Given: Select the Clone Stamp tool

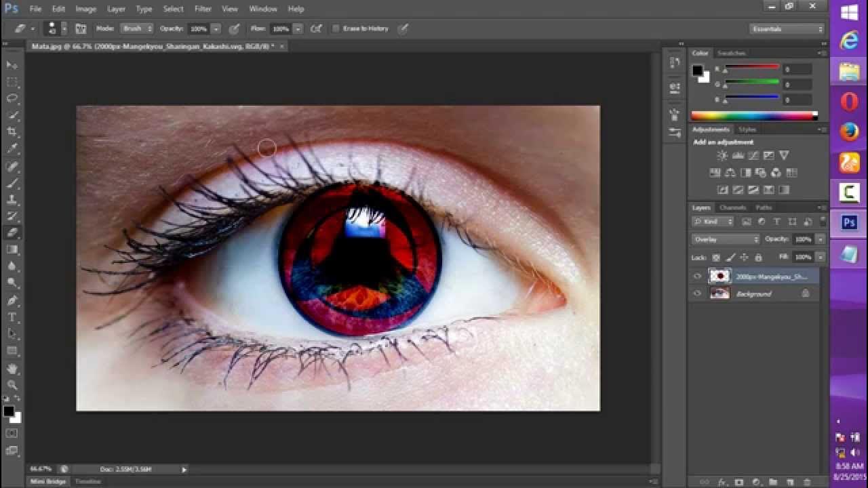Looking at the screenshot, I should coord(12,200).
